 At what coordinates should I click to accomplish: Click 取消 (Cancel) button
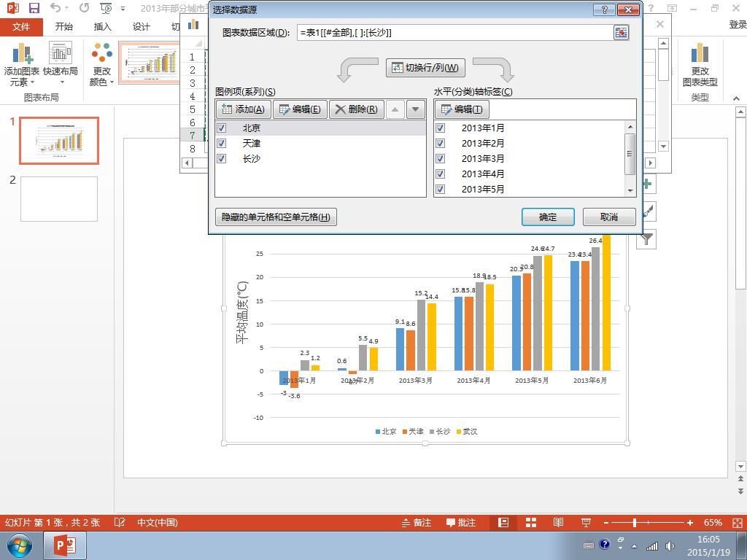click(x=609, y=217)
